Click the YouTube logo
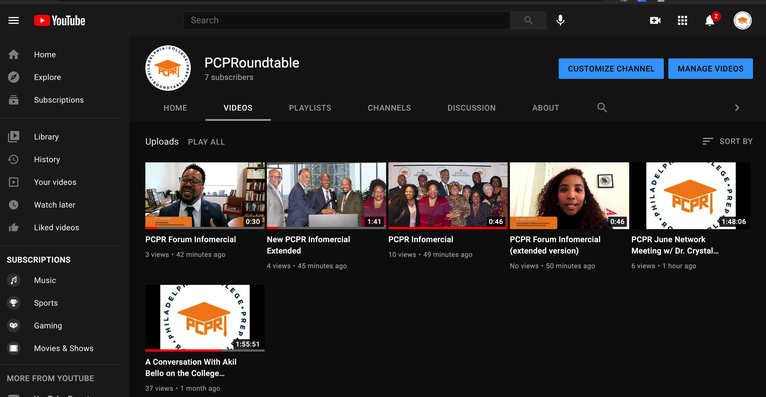766x397 pixels. point(60,21)
